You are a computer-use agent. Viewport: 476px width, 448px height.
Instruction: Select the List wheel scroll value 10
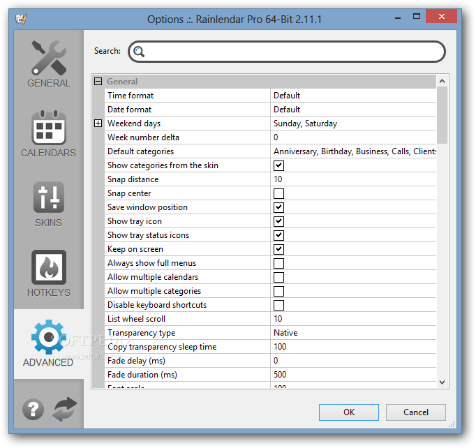pos(278,319)
